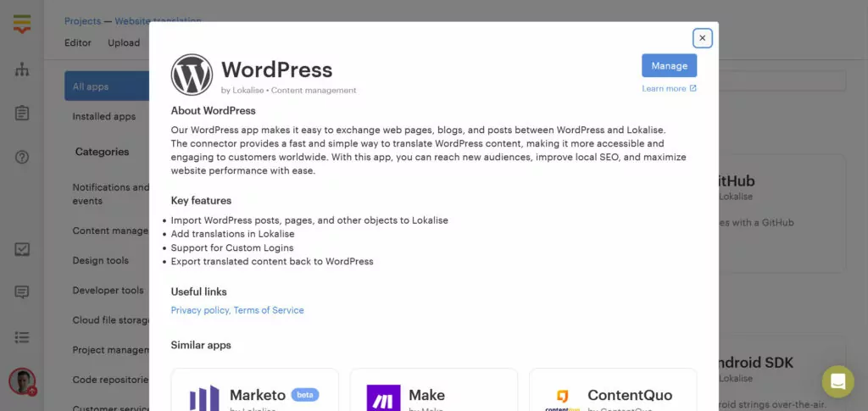Open the list icon in sidebar

[21, 337]
